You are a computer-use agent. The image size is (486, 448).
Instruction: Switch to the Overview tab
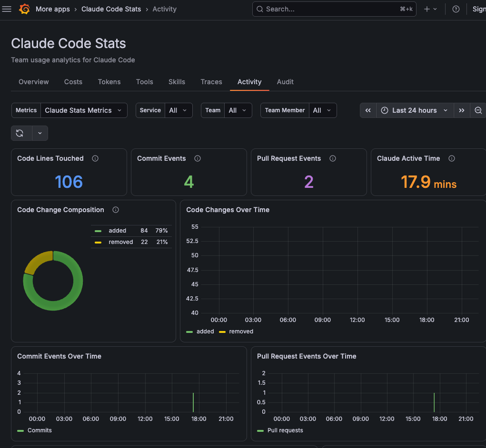[33, 82]
